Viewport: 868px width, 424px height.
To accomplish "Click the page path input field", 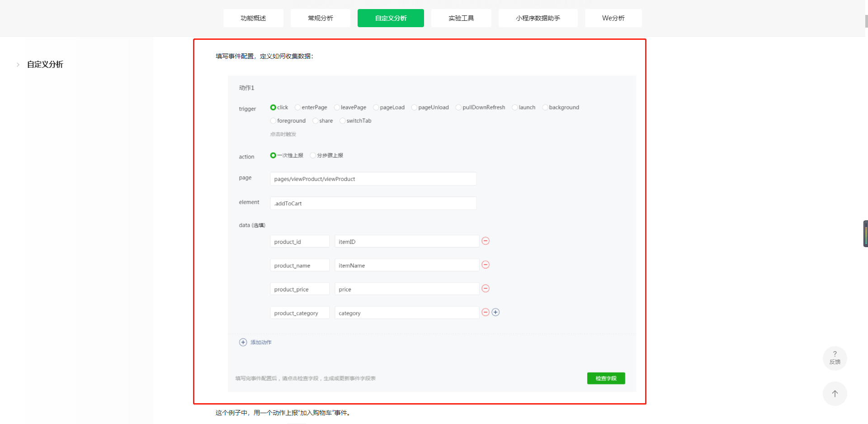I will tap(373, 179).
